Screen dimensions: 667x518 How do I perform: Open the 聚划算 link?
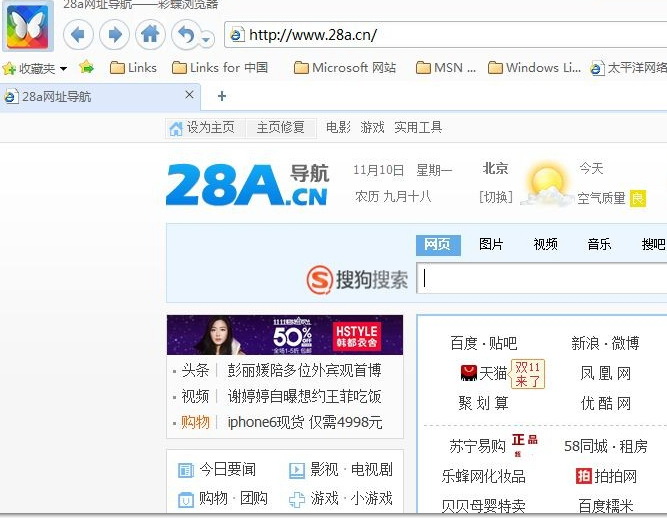pyautogui.click(x=484, y=403)
